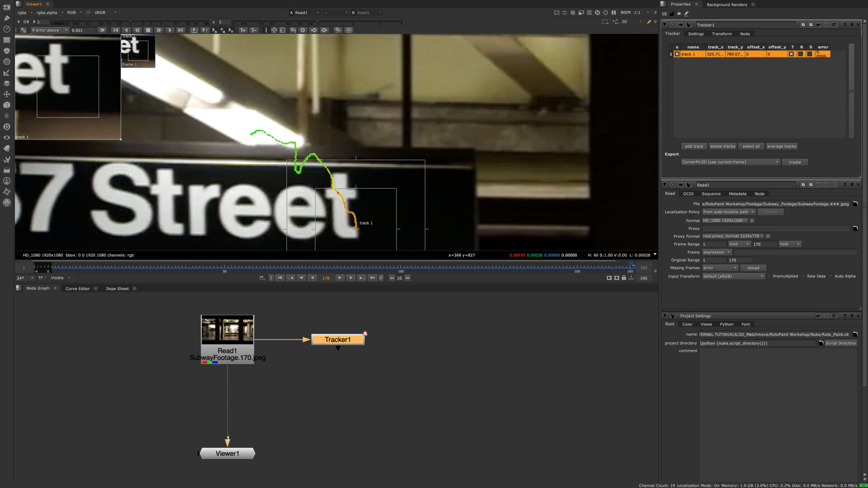868x488 pixels.
Task: Enable the Raw Data checkbox
Action: pyautogui.click(x=803, y=276)
